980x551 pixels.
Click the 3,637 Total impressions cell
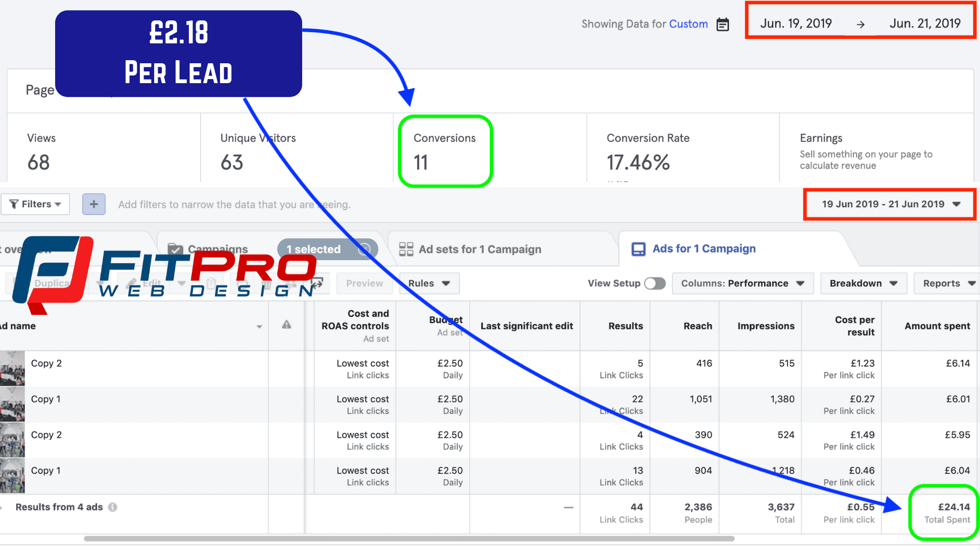pyautogui.click(x=781, y=513)
